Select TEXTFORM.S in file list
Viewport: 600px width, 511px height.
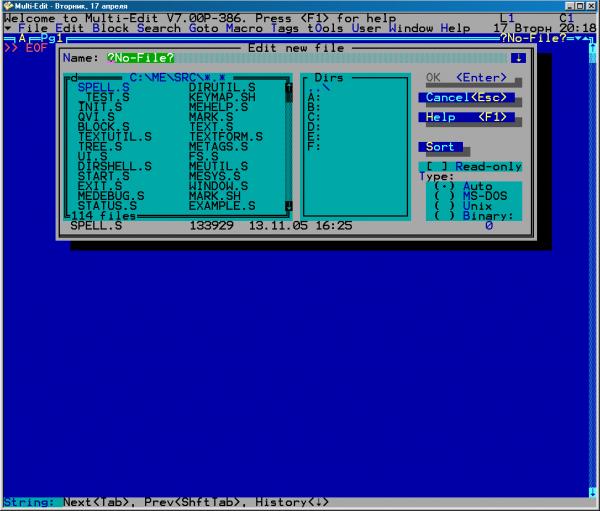click(226, 137)
